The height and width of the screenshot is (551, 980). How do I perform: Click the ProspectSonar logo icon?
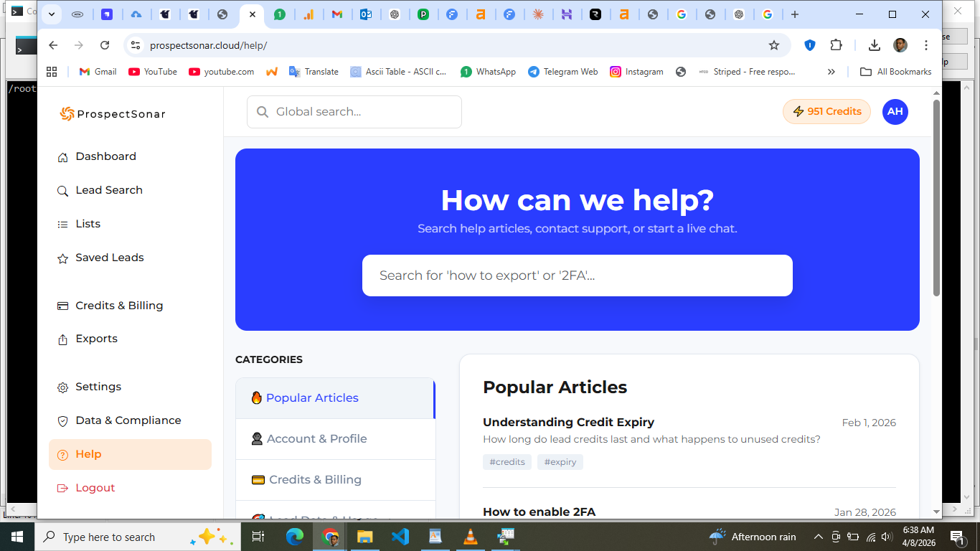[67, 113]
